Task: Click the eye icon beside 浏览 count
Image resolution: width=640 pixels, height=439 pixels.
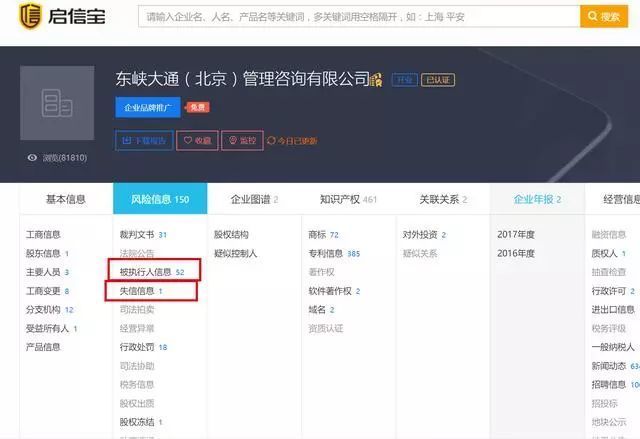Action: [x=33, y=158]
